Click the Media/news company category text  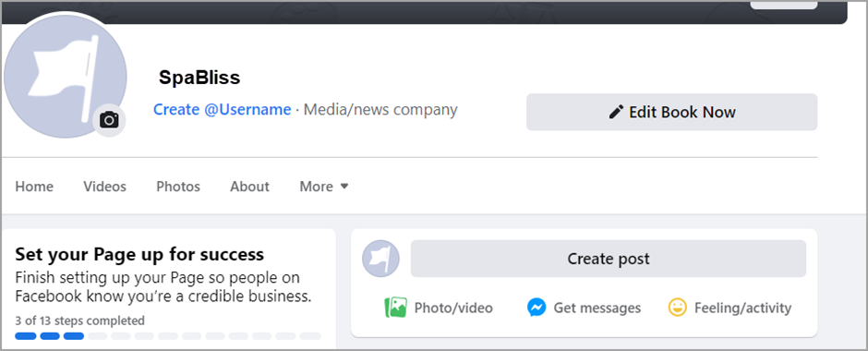[380, 110]
